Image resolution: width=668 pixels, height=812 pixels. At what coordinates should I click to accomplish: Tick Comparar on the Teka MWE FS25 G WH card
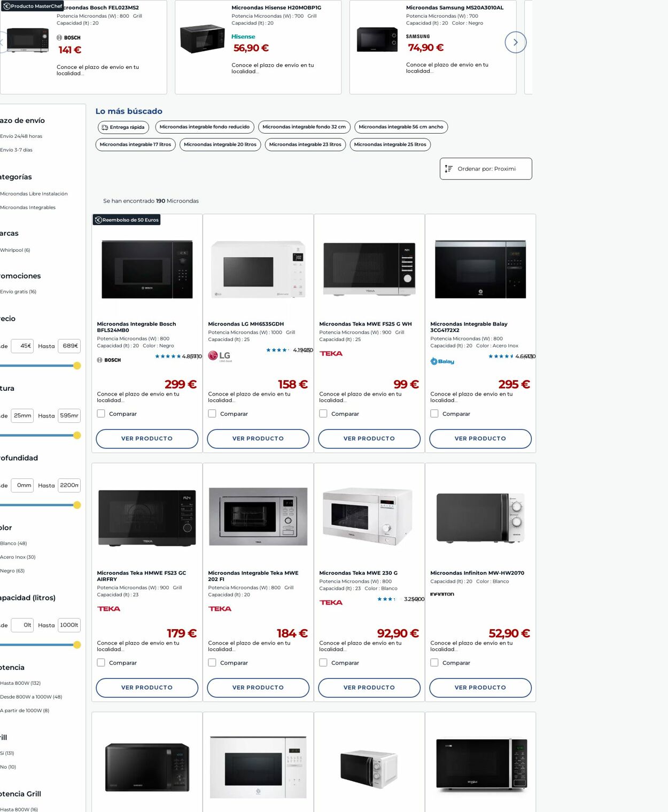pos(323,413)
